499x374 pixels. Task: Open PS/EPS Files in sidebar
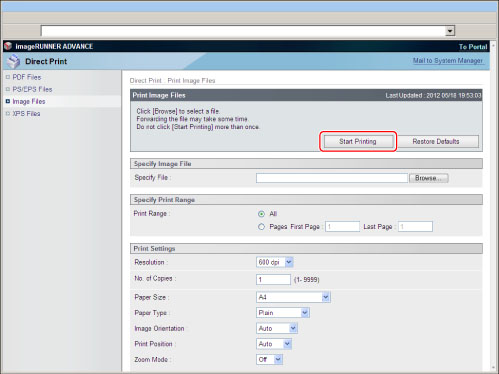[32, 89]
